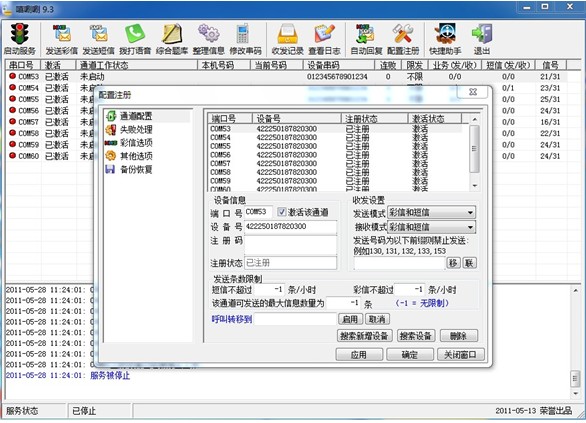This screenshot has height=423, width=586.
Task: Click the 启动服务 traffic light icon
Action: tap(19, 34)
